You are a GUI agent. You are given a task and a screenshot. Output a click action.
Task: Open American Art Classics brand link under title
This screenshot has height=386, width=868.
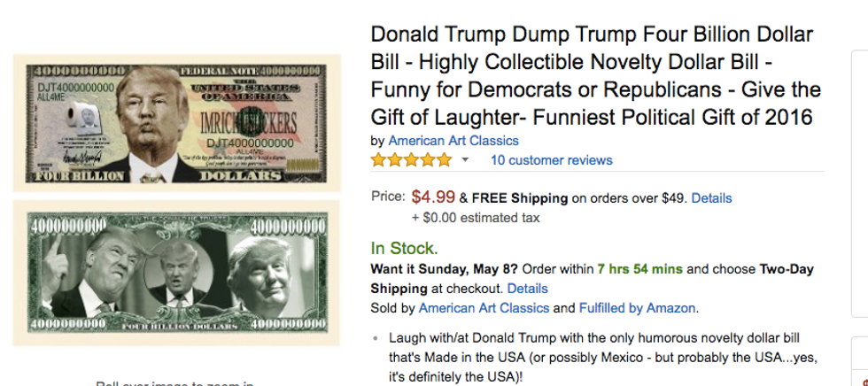(x=453, y=141)
